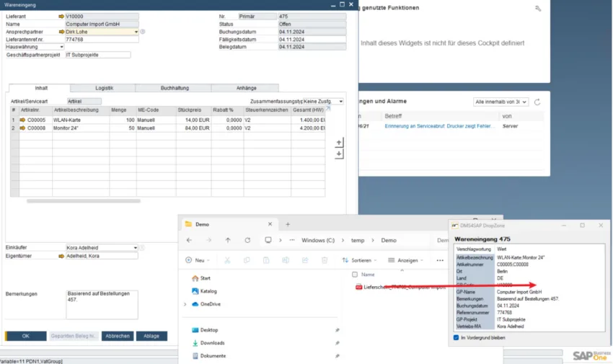Open the Anzeigen dropdown in explorer
Image resolution: width=613 pixels, height=364 pixels.
[x=405, y=260]
